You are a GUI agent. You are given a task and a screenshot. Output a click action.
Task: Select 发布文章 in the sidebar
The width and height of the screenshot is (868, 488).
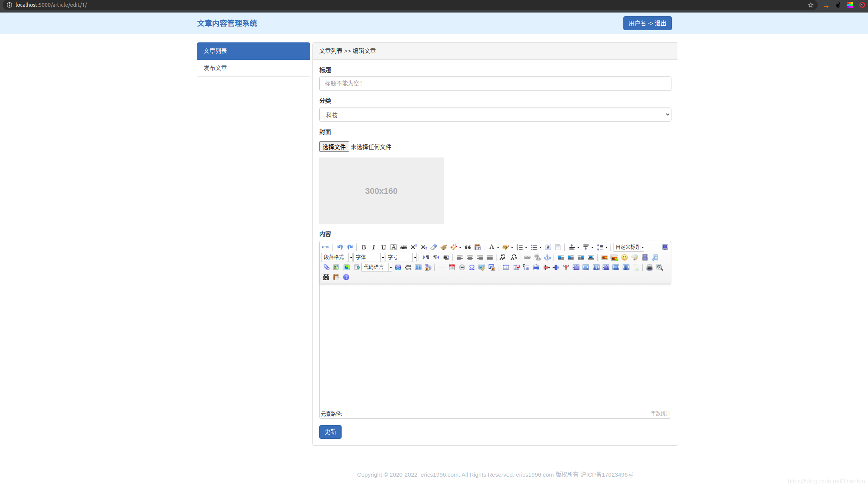coord(253,68)
